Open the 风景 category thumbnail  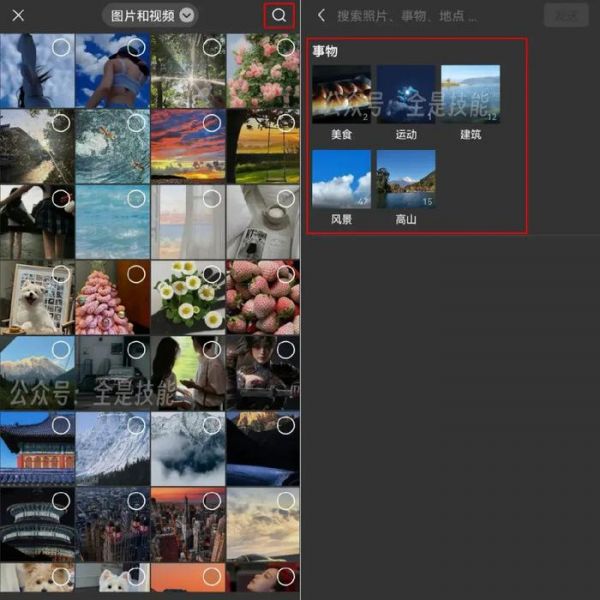(x=341, y=179)
